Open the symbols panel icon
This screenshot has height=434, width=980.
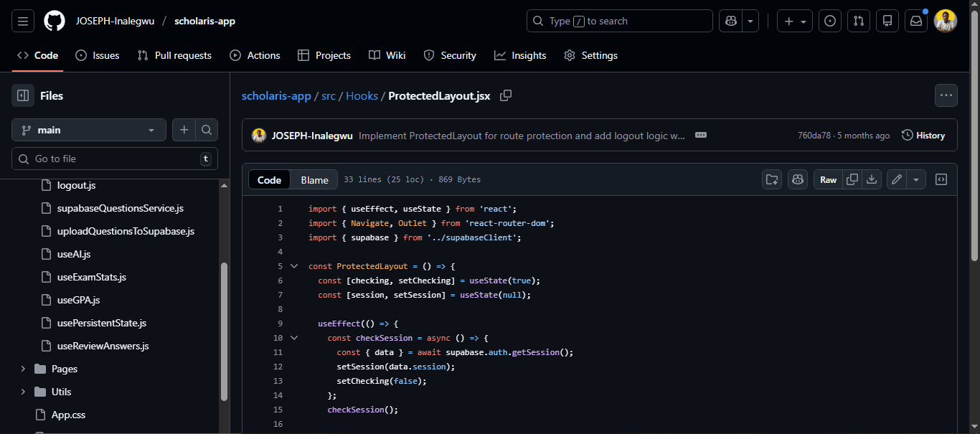coord(941,179)
